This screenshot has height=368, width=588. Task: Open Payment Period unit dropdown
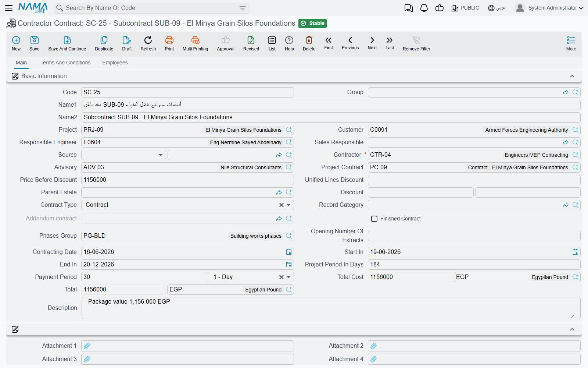point(288,277)
